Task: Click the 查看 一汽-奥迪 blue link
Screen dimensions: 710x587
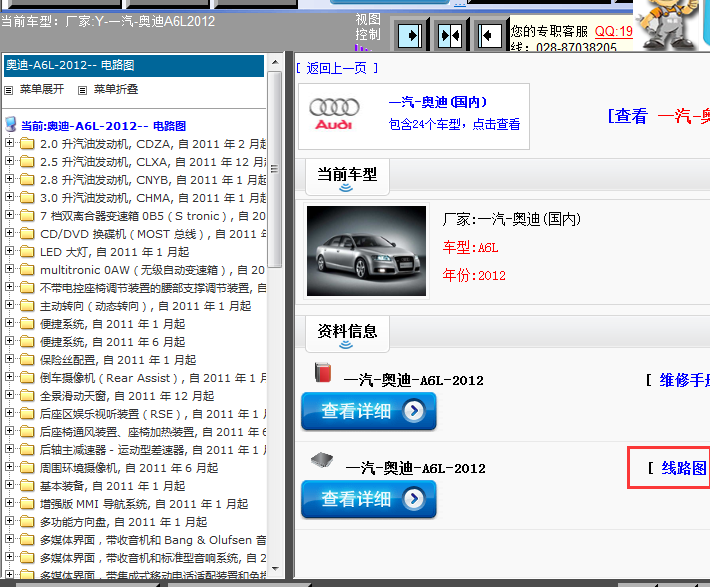Action: [x=658, y=116]
